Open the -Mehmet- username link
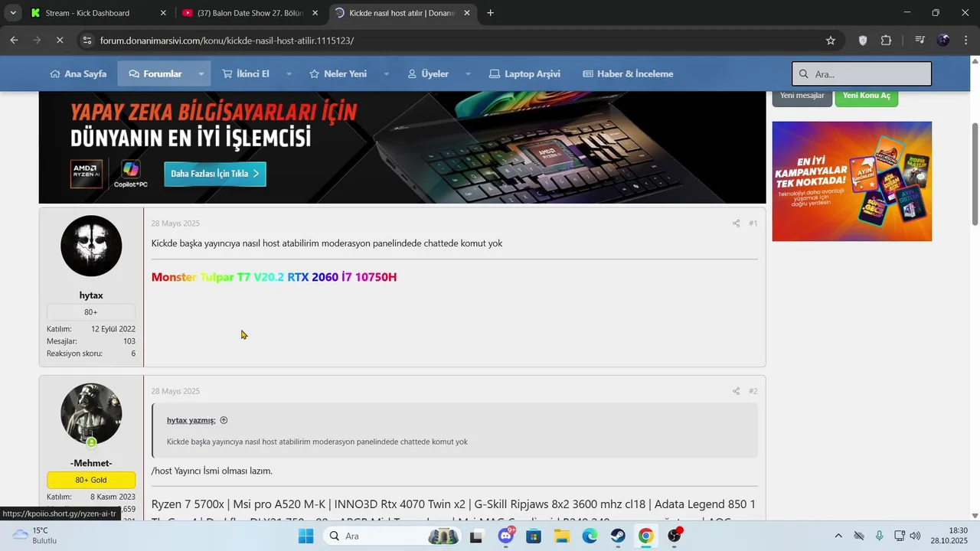This screenshot has width=980, height=551. click(91, 463)
